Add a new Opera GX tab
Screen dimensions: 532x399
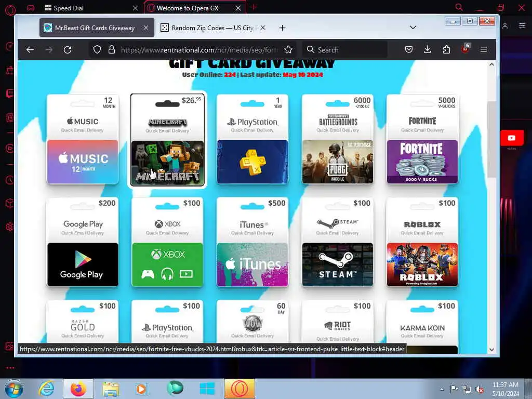pos(254,7)
